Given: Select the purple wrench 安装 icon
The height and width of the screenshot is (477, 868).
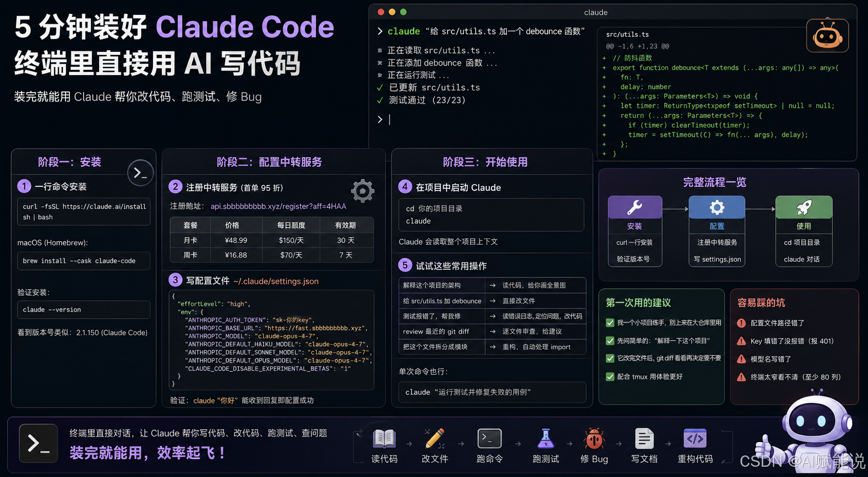Looking at the screenshot, I should coord(635,207).
